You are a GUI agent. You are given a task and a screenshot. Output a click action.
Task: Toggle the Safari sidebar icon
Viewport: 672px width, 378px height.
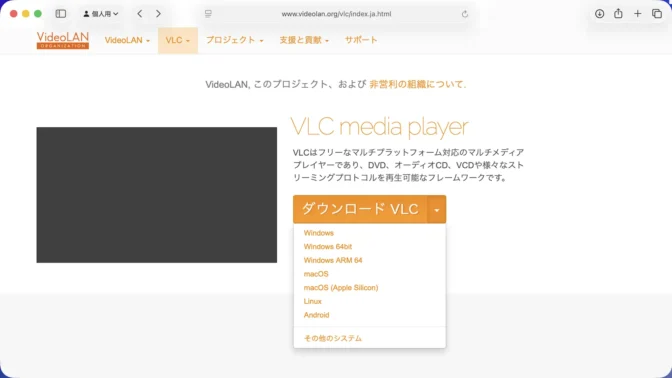pos(61,14)
